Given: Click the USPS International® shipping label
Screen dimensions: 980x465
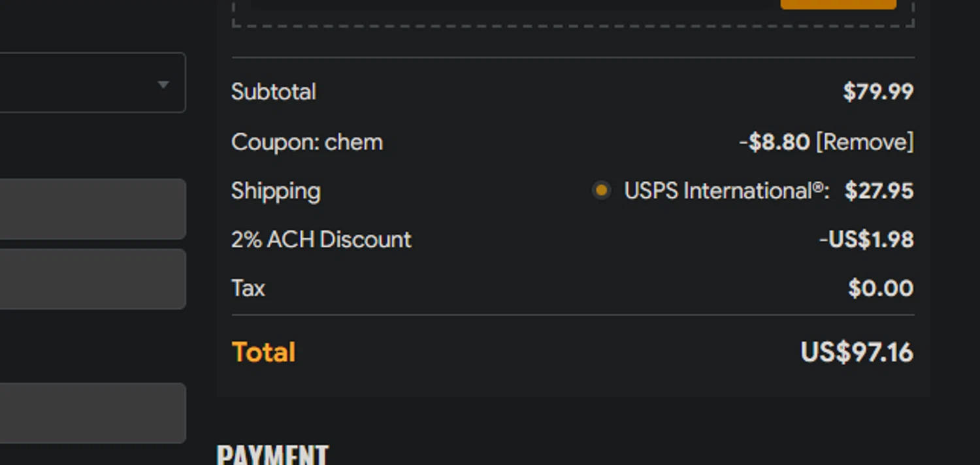Looking at the screenshot, I should click(727, 191).
